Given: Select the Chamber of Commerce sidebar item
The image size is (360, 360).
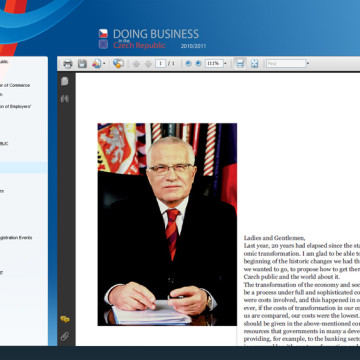Looking at the screenshot, I should point(15,85).
